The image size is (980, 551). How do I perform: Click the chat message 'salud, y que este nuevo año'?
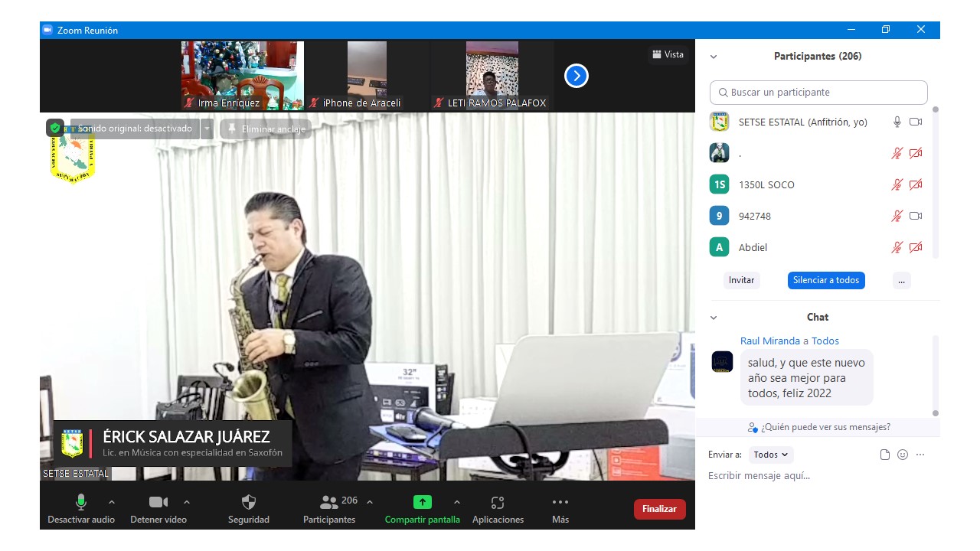click(807, 378)
